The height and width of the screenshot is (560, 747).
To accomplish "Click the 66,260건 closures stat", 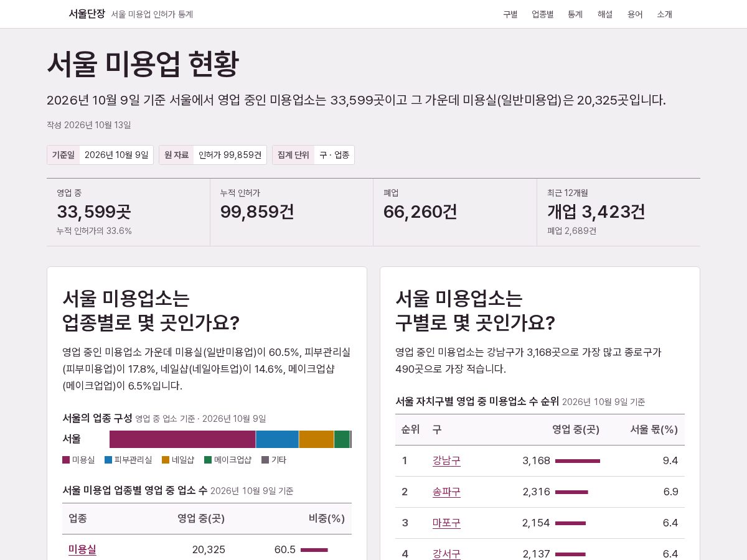I will point(420,212).
